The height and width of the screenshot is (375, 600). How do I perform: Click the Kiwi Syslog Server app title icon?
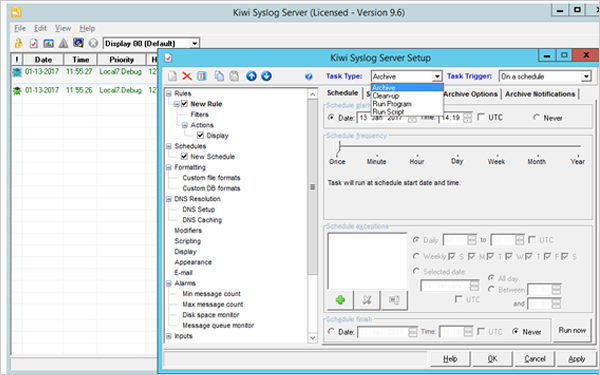coord(16,12)
